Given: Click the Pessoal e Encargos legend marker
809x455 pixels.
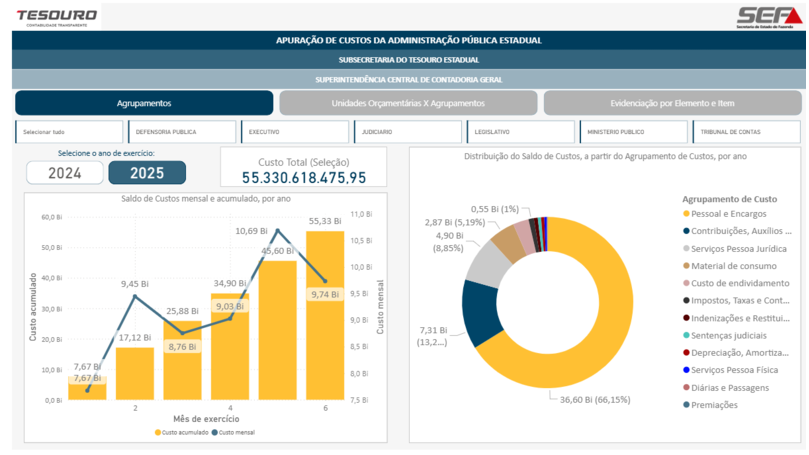Looking at the screenshot, I should pos(686,214).
